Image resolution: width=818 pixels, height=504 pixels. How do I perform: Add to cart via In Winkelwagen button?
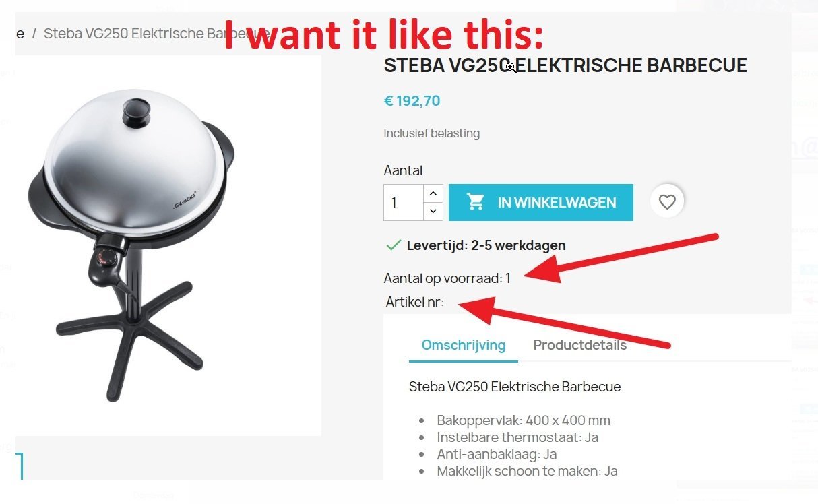click(x=541, y=202)
